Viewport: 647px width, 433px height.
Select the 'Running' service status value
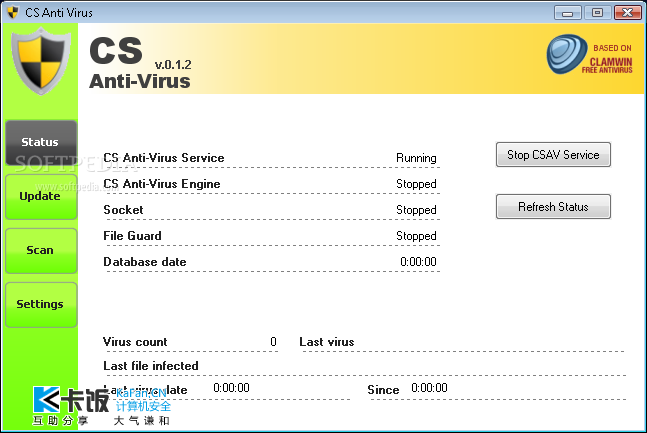[x=416, y=158]
